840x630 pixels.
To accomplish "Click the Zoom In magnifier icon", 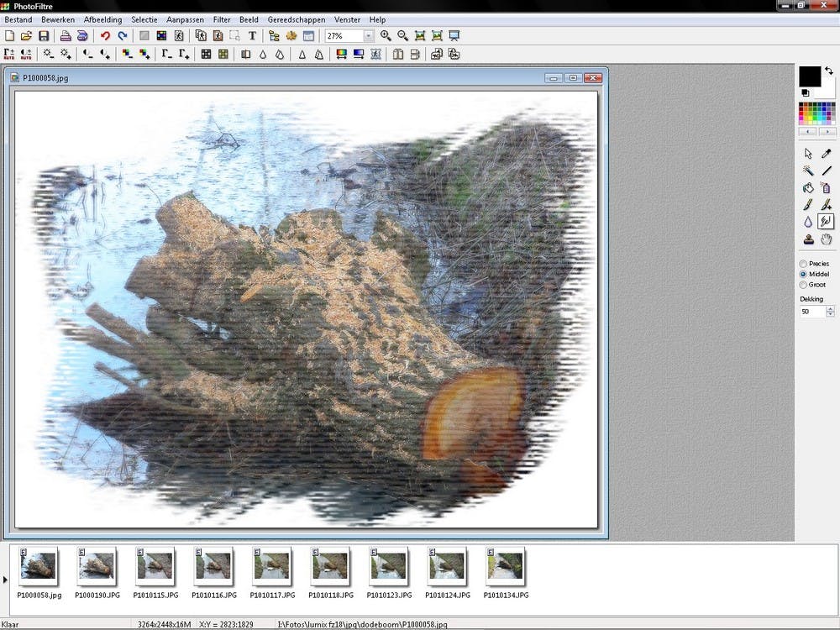I will (386, 36).
